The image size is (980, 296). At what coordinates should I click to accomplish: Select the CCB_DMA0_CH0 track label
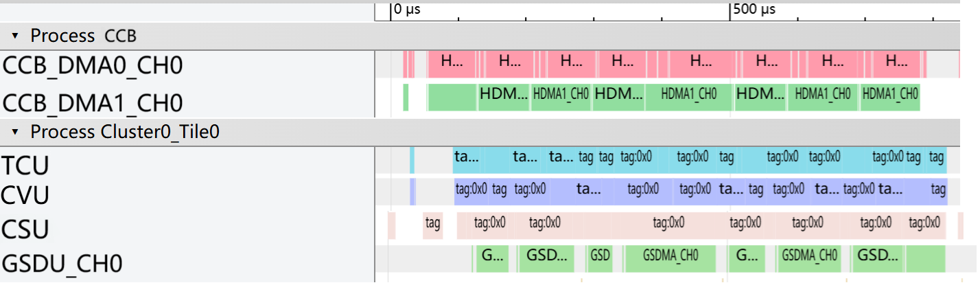click(x=93, y=66)
